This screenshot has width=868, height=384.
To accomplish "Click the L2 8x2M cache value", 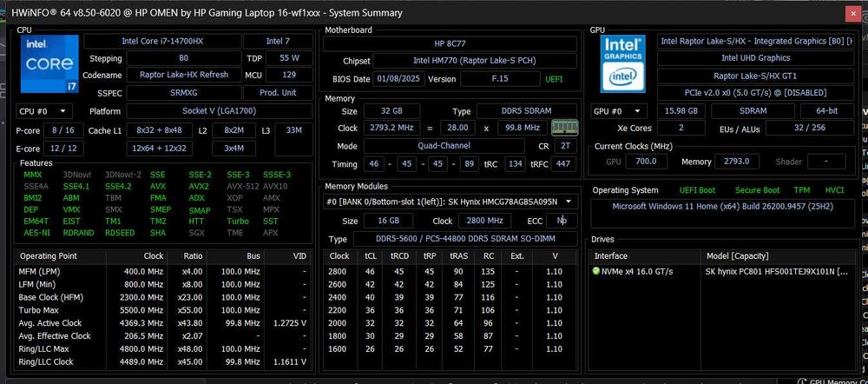I will click(233, 131).
